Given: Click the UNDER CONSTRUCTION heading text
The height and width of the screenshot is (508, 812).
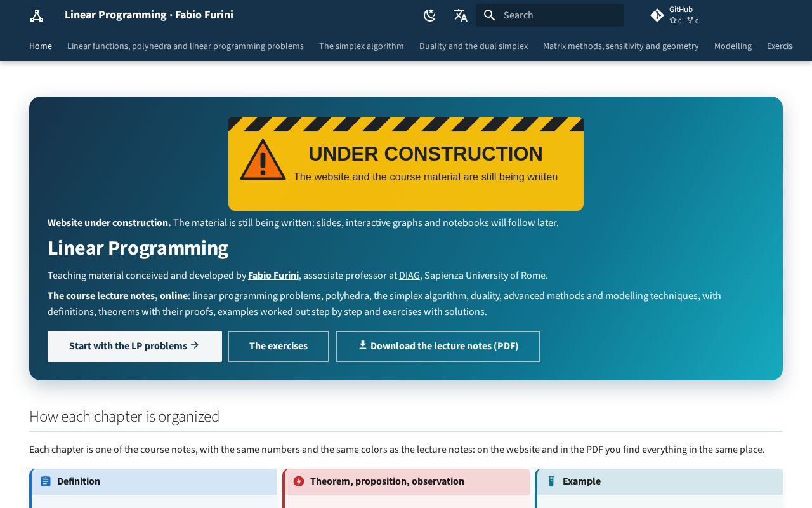Looking at the screenshot, I should (x=426, y=154).
